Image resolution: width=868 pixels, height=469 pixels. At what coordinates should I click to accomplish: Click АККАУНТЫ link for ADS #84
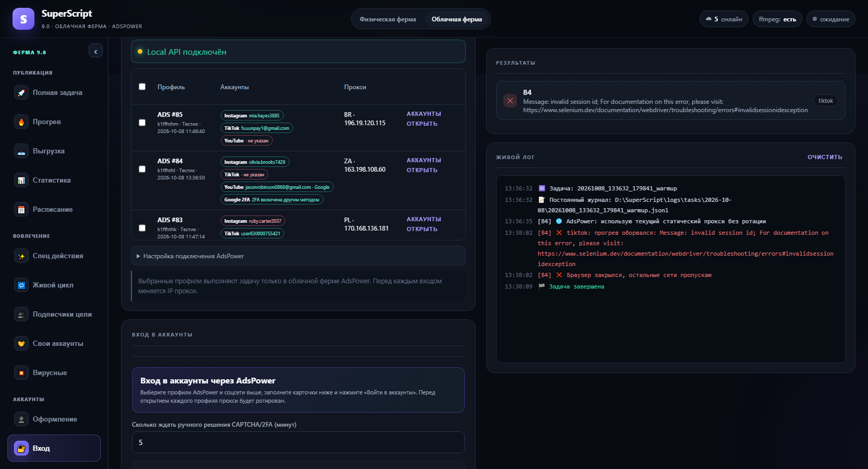point(424,160)
